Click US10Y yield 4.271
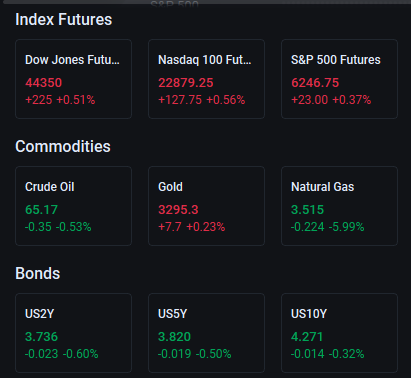Viewport: 411px width, 378px height. [307, 337]
